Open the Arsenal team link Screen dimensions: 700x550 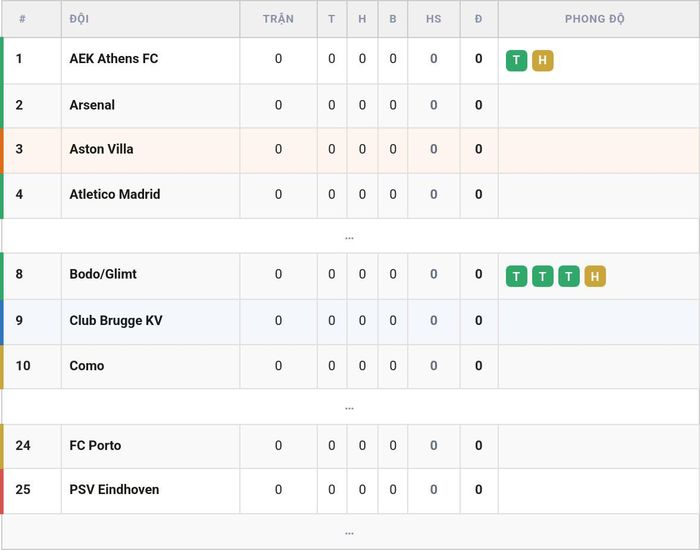[x=92, y=105]
